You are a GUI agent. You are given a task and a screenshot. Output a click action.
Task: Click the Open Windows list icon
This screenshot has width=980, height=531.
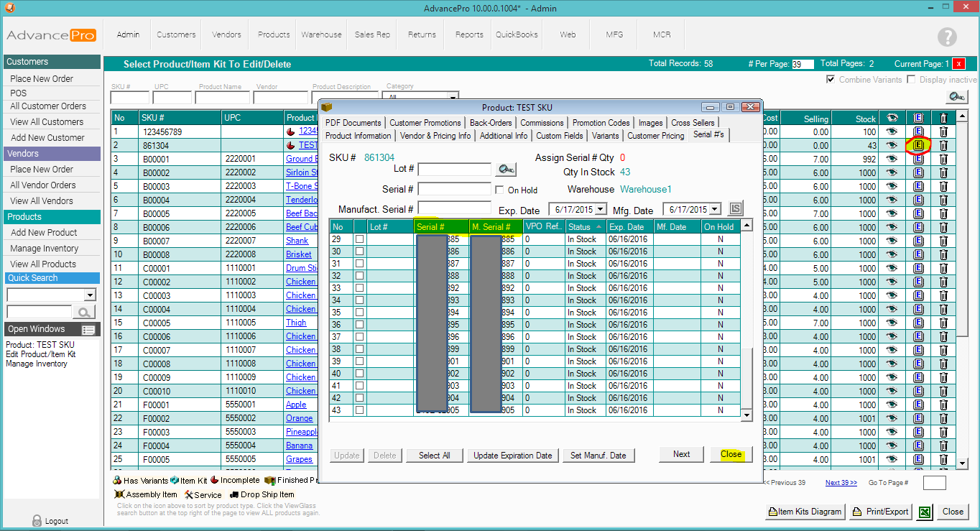(88, 330)
